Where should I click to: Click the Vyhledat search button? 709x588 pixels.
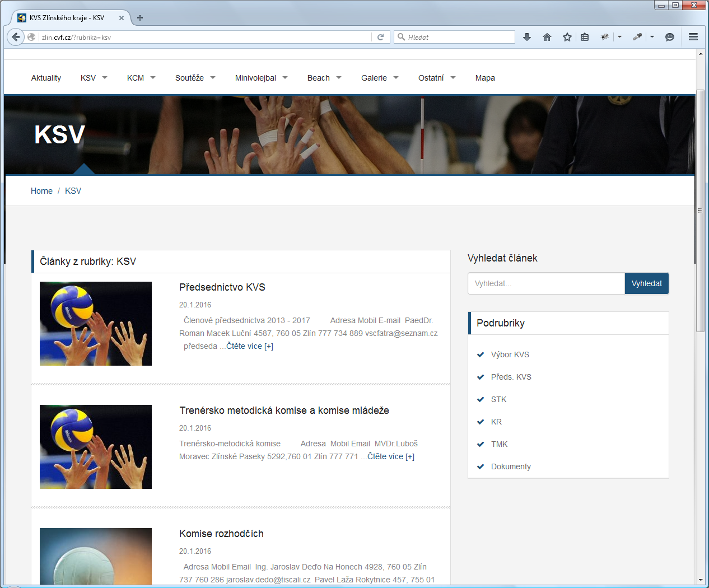647,283
